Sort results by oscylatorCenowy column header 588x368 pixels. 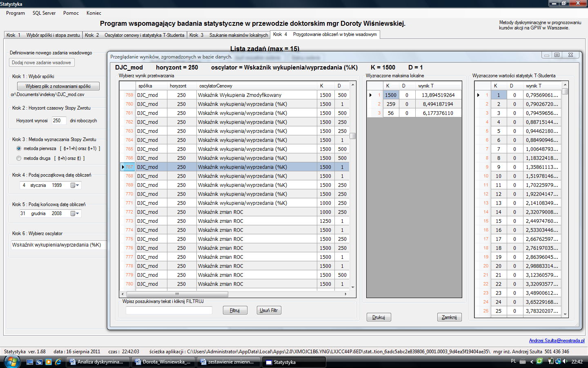tap(256, 86)
